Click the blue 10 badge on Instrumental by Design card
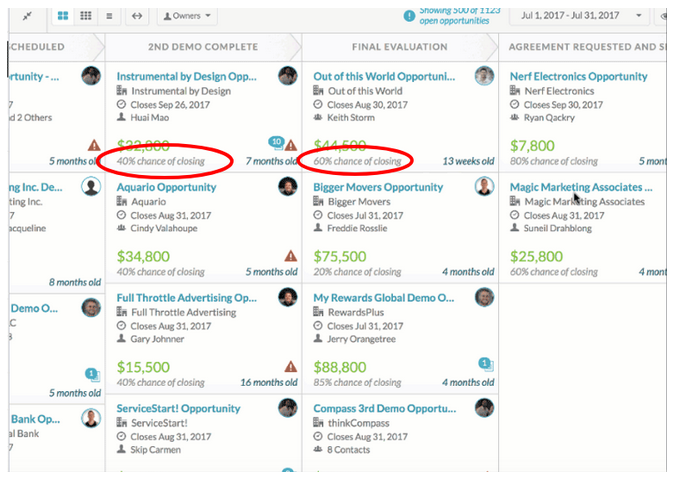Viewport: 677px width, 479px height. [277, 143]
